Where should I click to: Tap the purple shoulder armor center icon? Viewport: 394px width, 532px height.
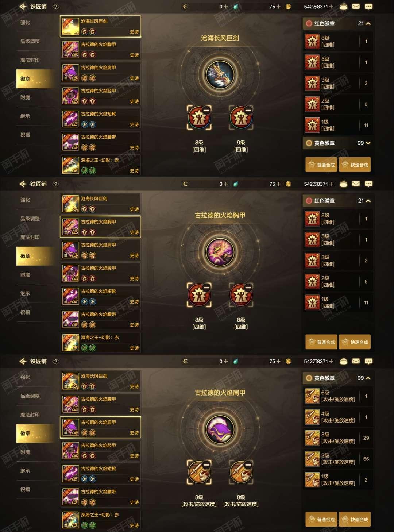click(220, 429)
